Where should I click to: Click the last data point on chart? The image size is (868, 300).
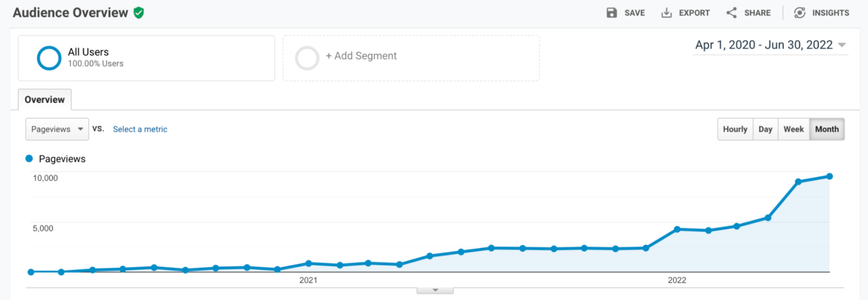pyautogui.click(x=829, y=177)
